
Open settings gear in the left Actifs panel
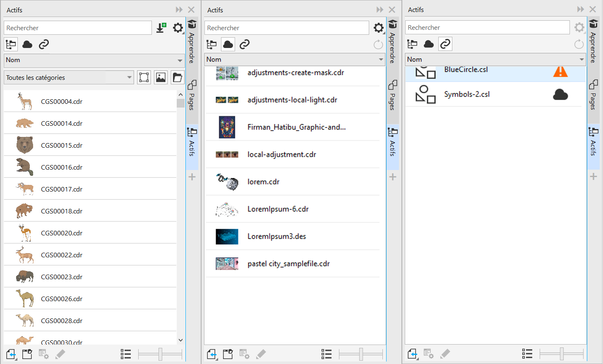pos(178,28)
